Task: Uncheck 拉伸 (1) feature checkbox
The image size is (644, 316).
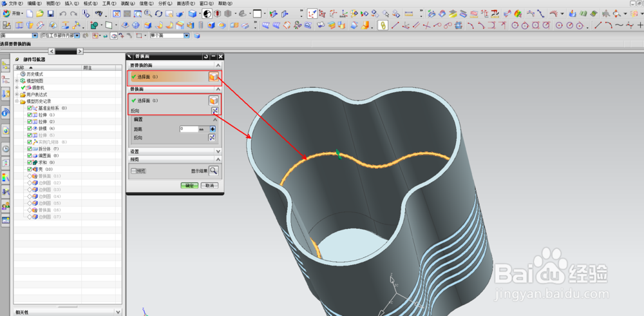Action: tap(29, 115)
